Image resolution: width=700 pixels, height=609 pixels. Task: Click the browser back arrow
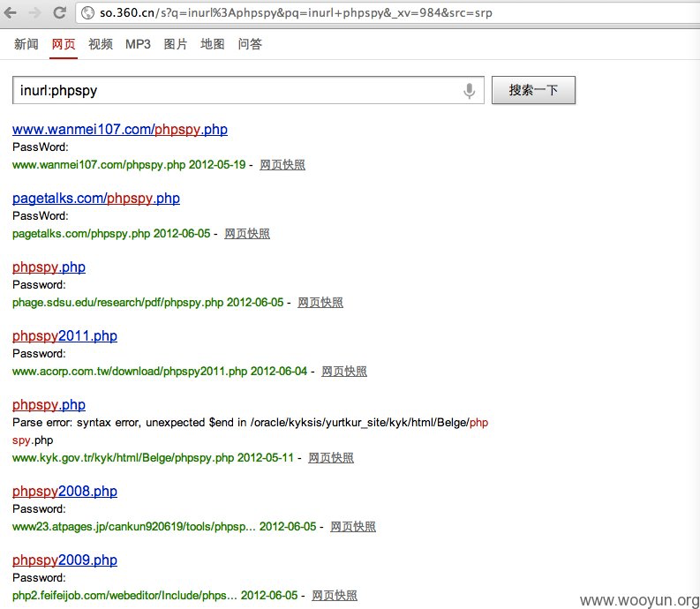click(x=12, y=13)
